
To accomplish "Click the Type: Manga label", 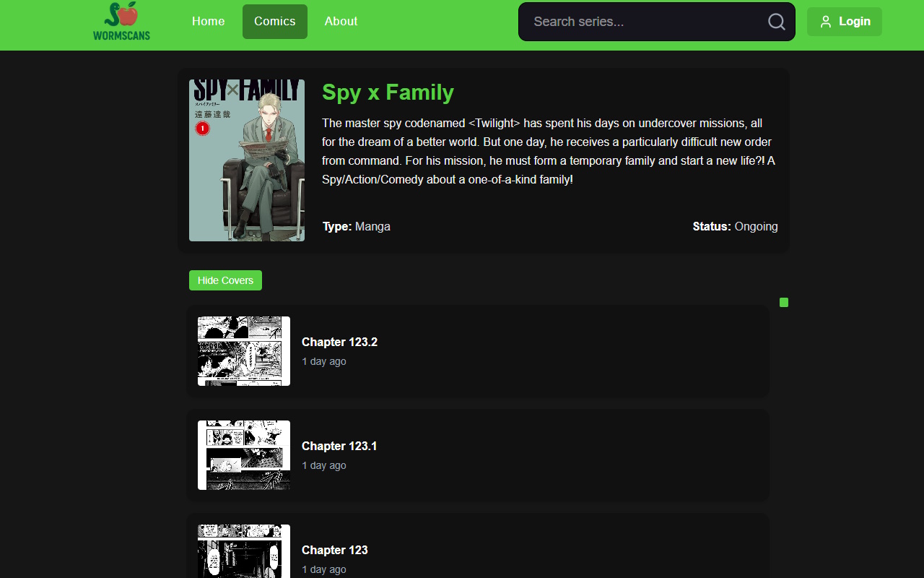I will (x=357, y=226).
